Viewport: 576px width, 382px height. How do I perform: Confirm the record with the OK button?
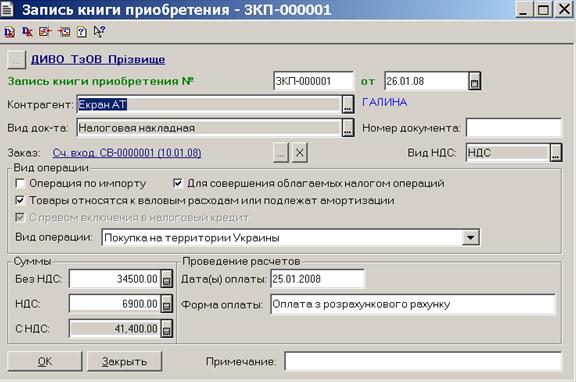click(44, 361)
